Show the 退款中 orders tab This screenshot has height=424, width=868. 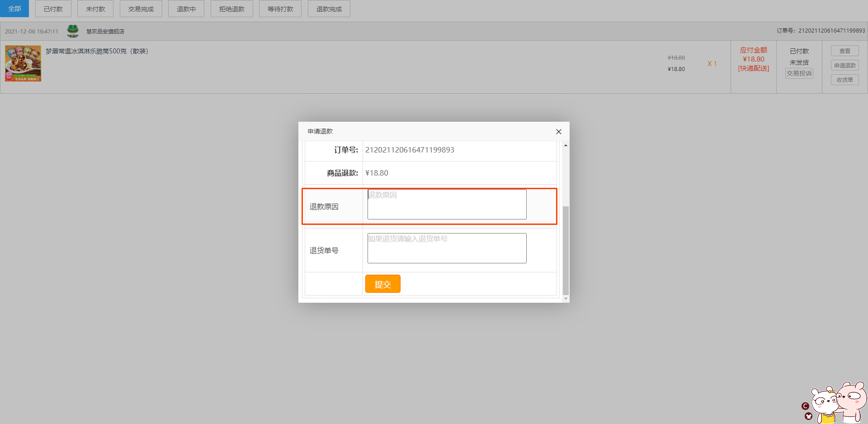(186, 9)
